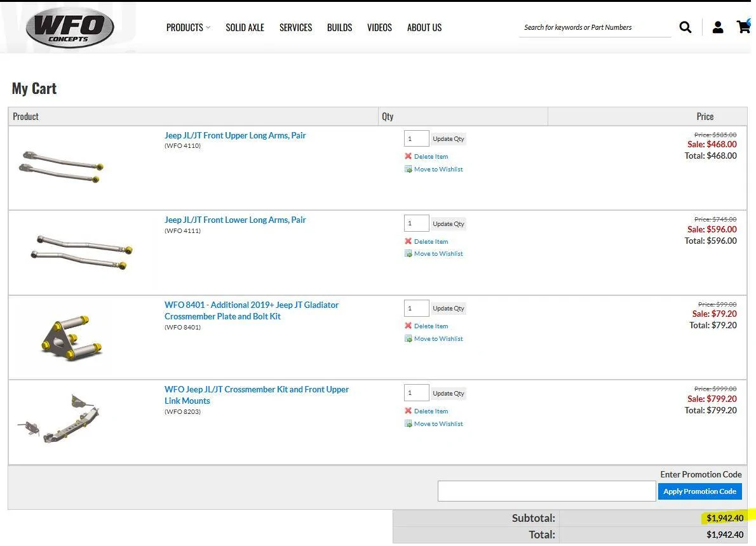Click red X icon for Front Lower Long Arms
This screenshot has width=756, height=546.
[x=408, y=241]
